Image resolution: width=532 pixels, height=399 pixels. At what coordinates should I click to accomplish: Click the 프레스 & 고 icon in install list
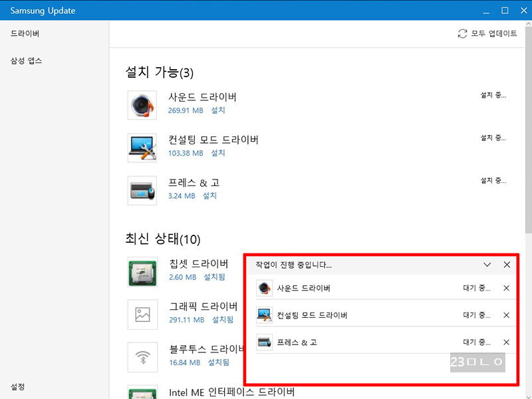[x=142, y=191]
